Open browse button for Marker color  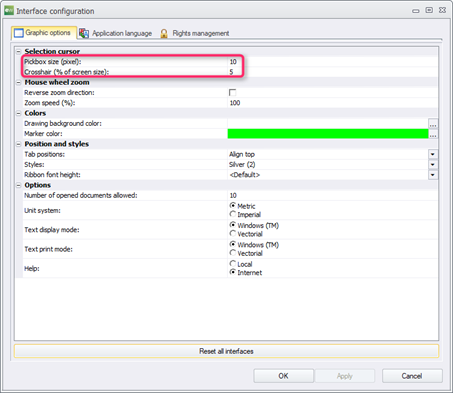(433, 134)
